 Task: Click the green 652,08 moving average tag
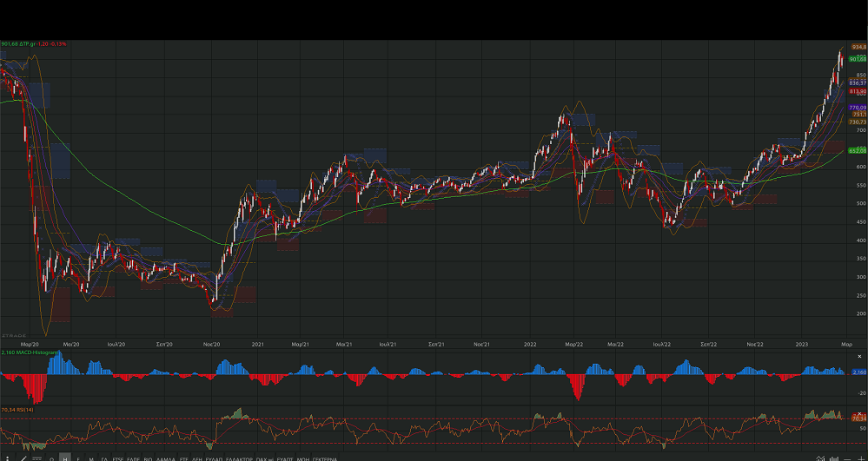pos(858,150)
